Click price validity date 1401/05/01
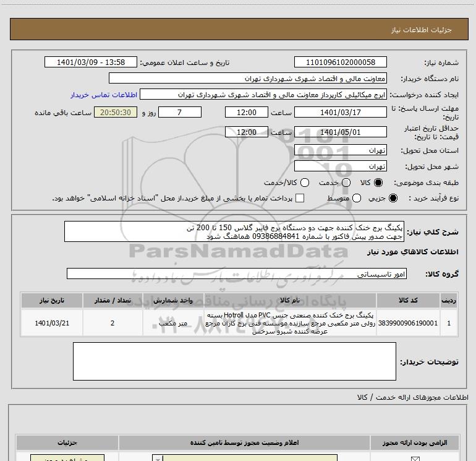Screen dimensions: 476x461 click(340, 132)
